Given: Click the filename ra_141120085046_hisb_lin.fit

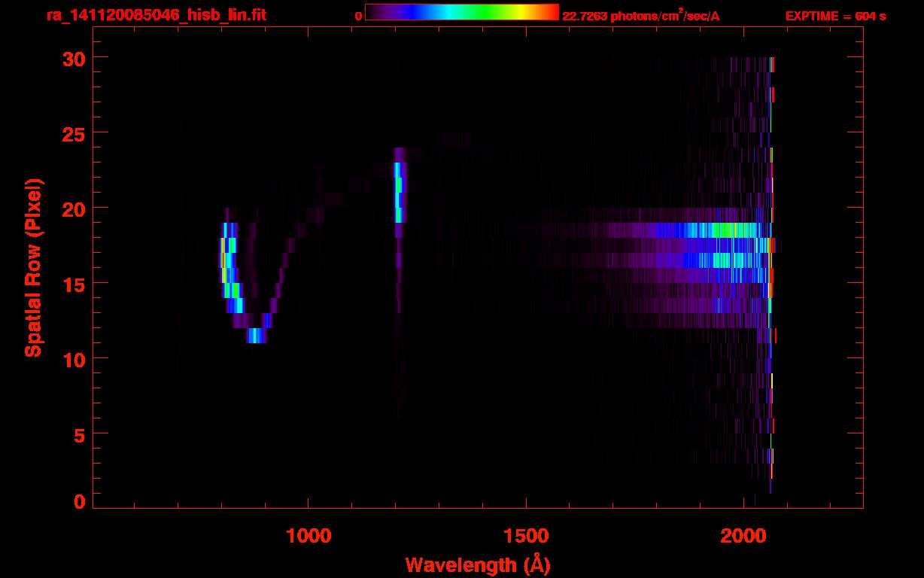Looking at the screenshot, I should (x=156, y=15).
